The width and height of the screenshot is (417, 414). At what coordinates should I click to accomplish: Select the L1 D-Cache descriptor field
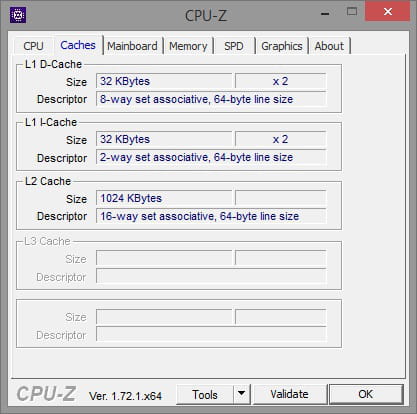(x=211, y=99)
